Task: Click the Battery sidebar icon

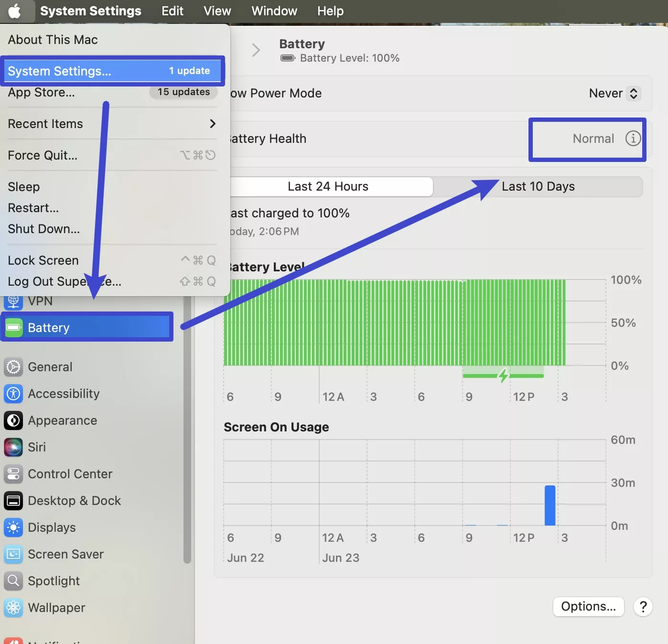Action: 13,328
